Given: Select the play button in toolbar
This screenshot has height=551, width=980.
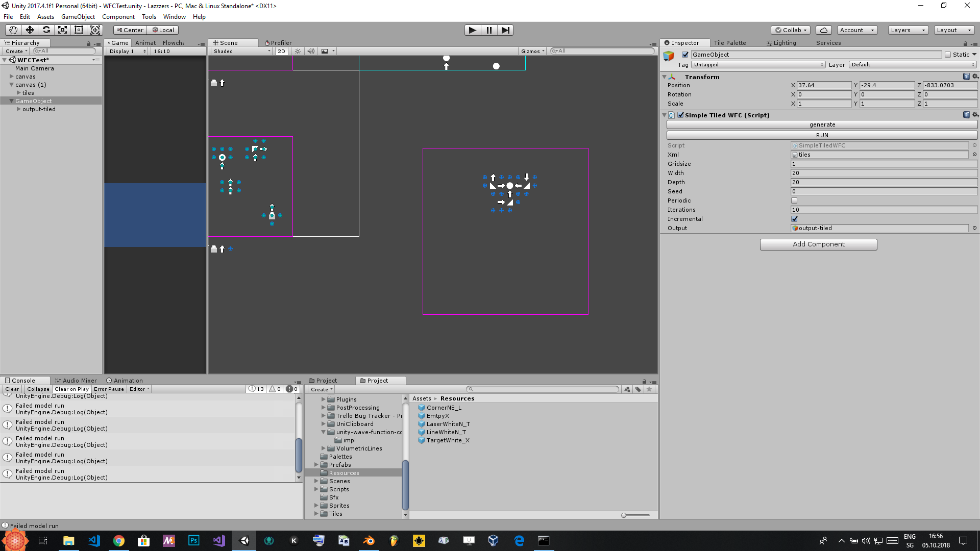Looking at the screenshot, I should click(x=472, y=30).
